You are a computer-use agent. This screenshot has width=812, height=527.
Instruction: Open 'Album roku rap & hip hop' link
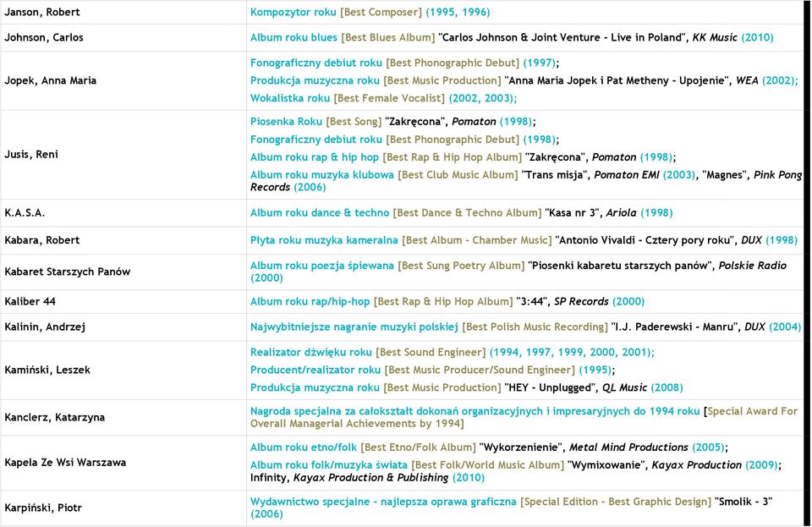[x=315, y=156]
